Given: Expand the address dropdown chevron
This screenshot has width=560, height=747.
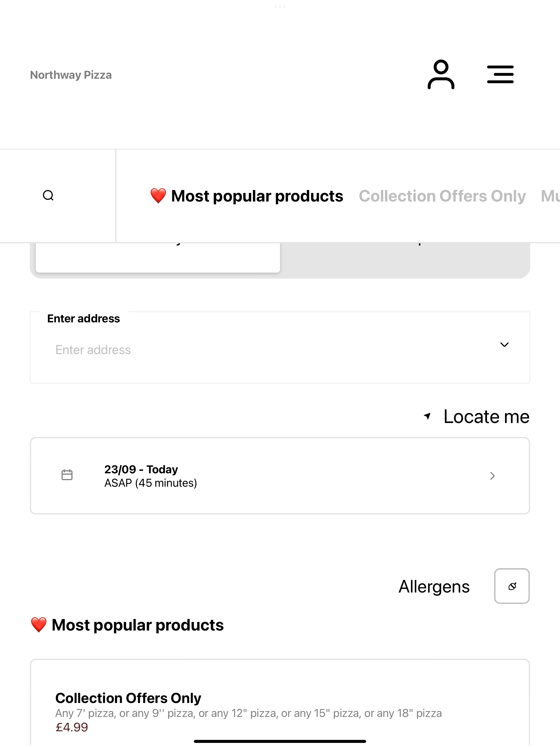Looking at the screenshot, I should pos(504,345).
